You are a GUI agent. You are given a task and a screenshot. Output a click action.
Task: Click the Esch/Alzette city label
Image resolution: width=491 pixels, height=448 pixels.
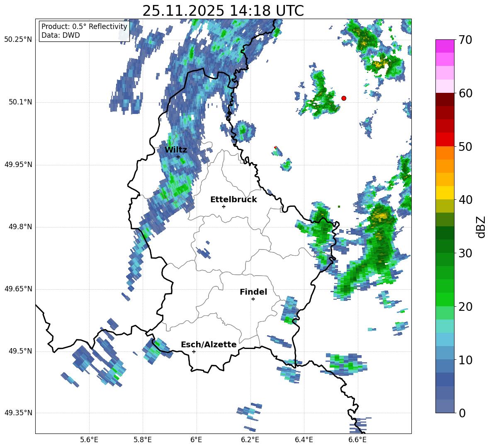(209, 344)
